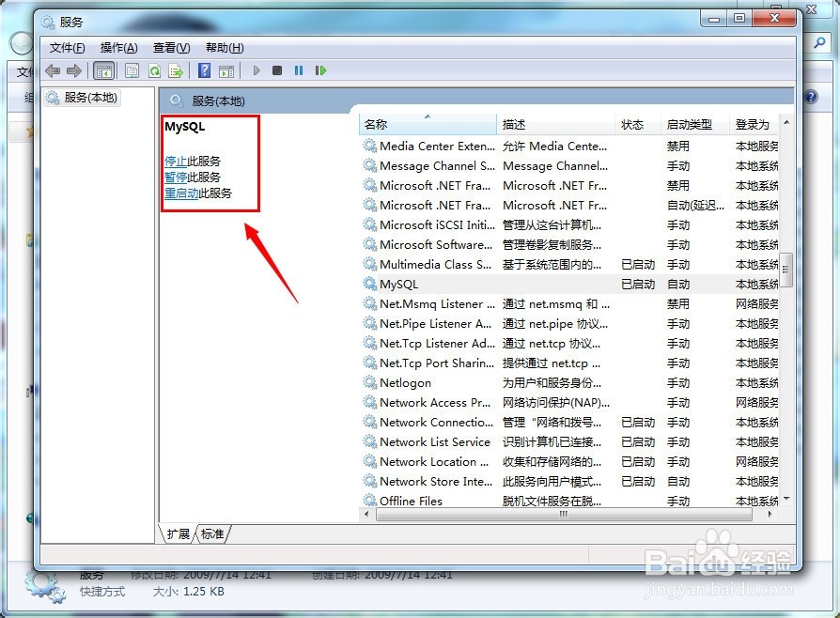Open help via the toolbar question mark icon
Image resolution: width=840 pixels, height=618 pixels.
click(204, 70)
